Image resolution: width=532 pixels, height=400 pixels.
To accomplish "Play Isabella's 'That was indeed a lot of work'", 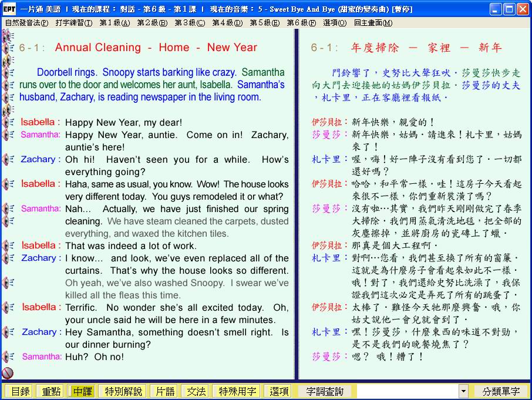I will [8, 246].
